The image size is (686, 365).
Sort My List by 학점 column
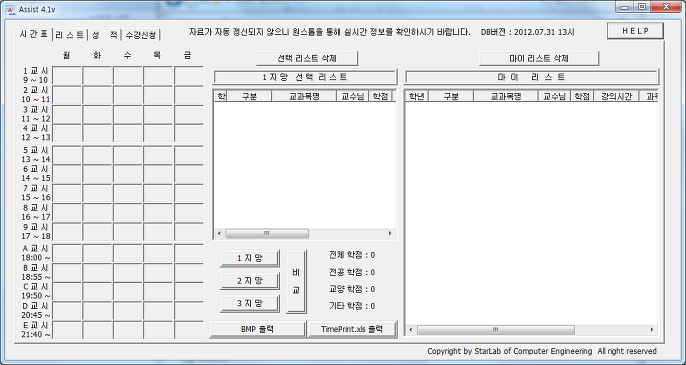582,96
